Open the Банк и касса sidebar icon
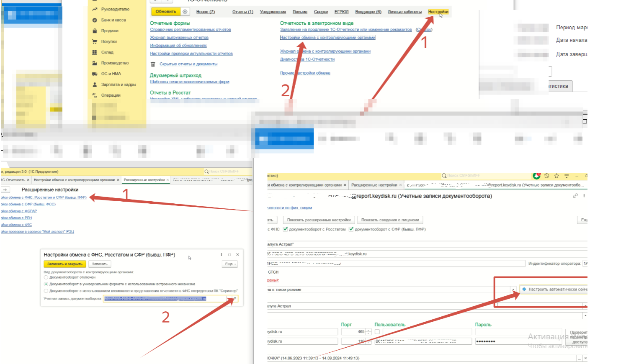Viewport: 626px width, 364px height. [95, 20]
